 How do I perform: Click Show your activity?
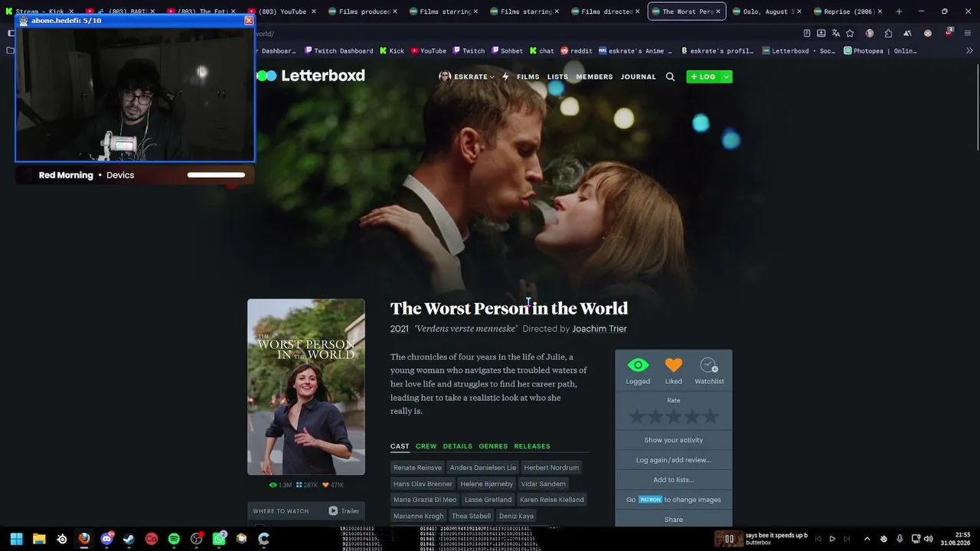click(x=674, y=440)
